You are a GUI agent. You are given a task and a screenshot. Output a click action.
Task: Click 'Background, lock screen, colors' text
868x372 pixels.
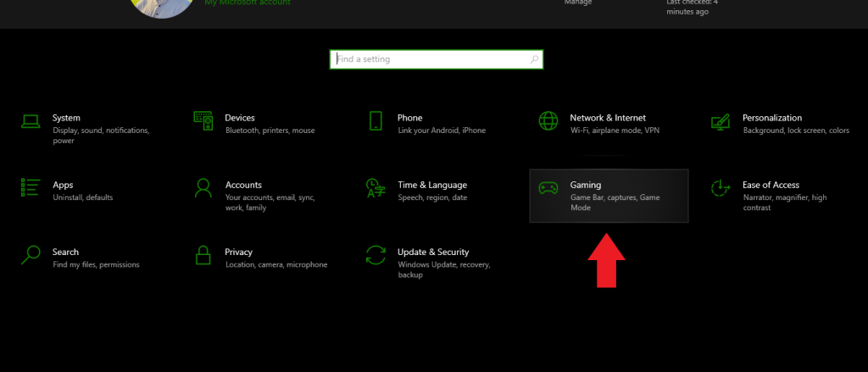click(x=796, y=130)
